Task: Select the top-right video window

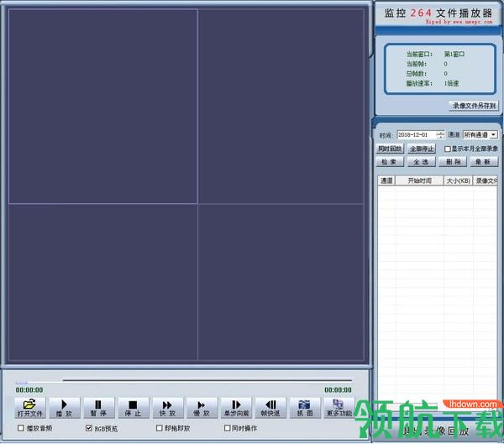Action: [281, 107]
